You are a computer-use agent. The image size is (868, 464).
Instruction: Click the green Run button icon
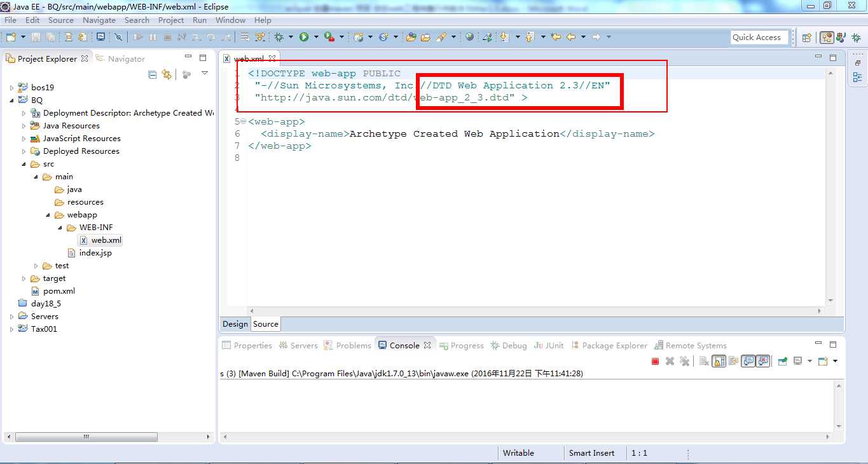point(304,37)
